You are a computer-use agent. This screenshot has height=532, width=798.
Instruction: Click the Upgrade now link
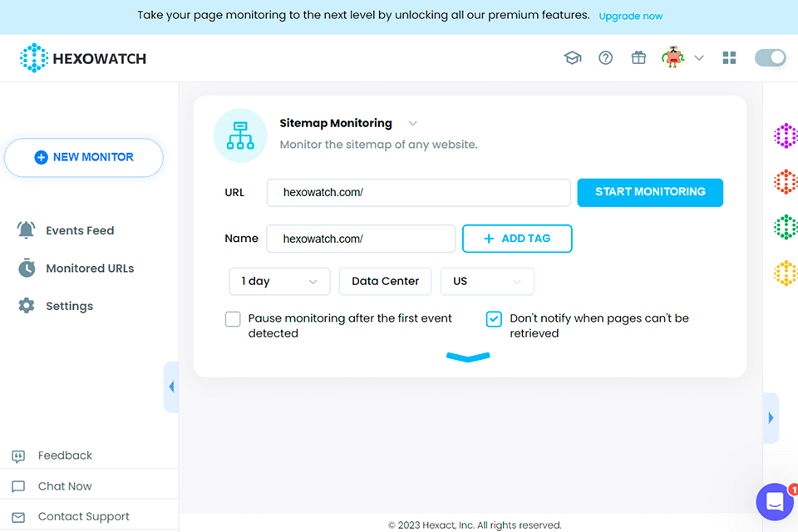631,17
